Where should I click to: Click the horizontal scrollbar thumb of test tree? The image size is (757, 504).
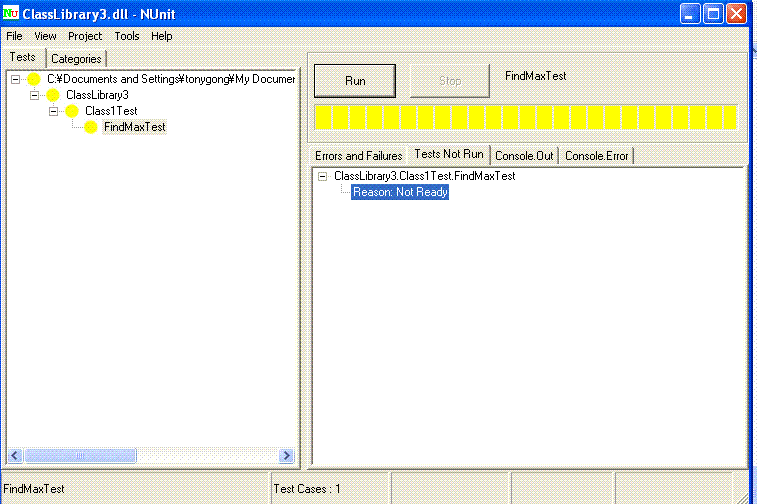point(80,456)
